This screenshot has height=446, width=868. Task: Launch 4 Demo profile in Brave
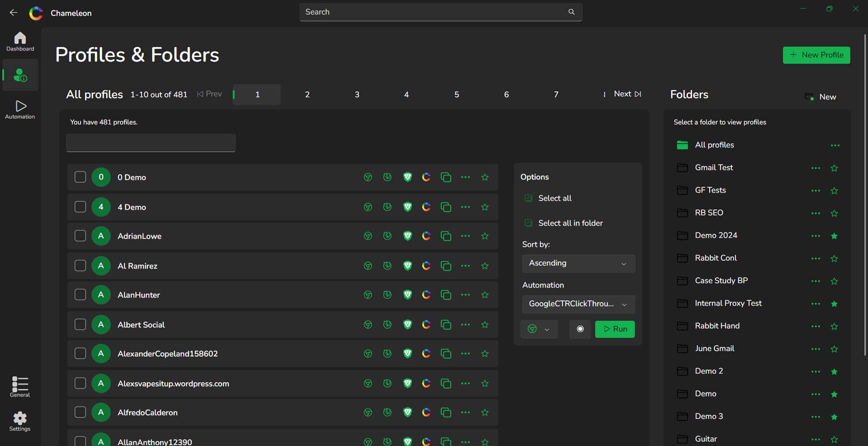coord(408,207)
